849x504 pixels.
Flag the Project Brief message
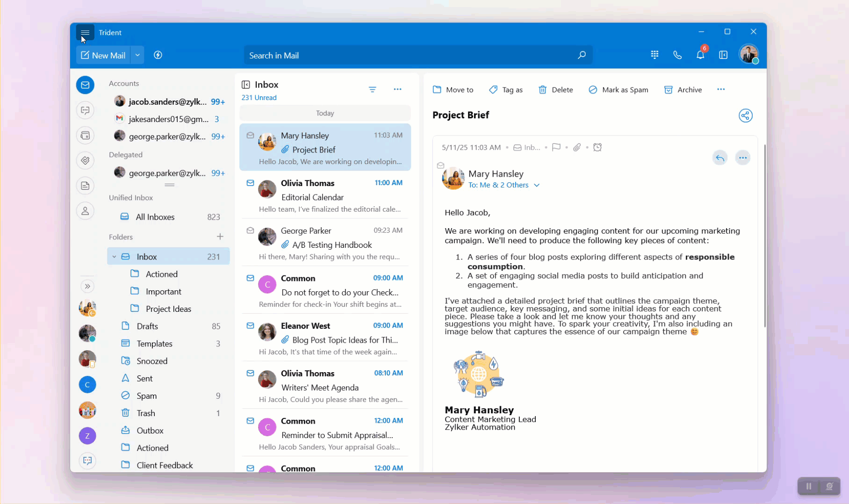click(x=556, y=147)
